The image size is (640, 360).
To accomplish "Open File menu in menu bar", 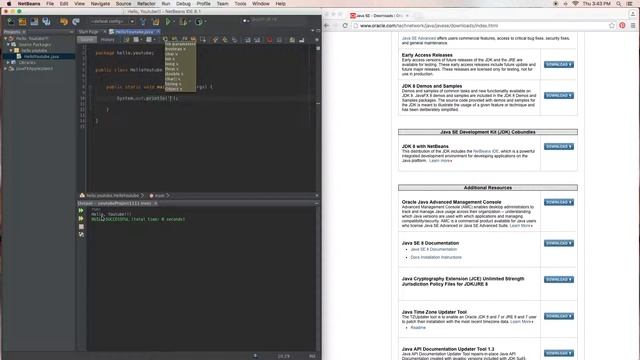I will coord(50,4).
